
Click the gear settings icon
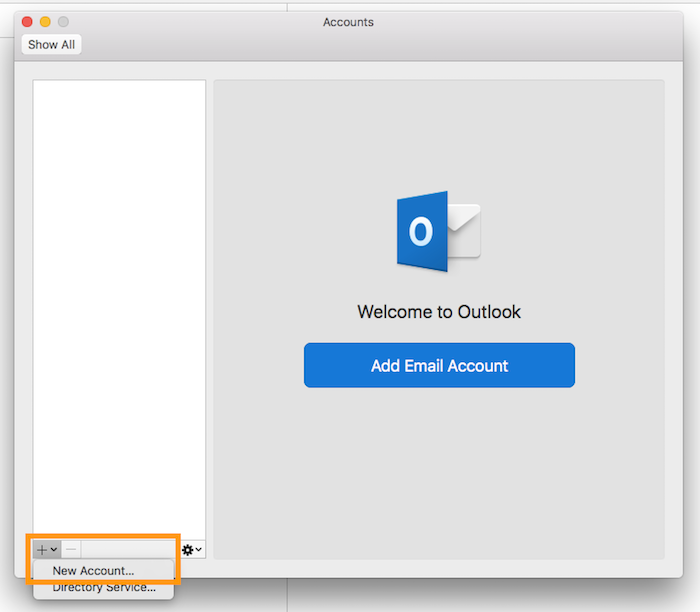[x=187, y=550]
